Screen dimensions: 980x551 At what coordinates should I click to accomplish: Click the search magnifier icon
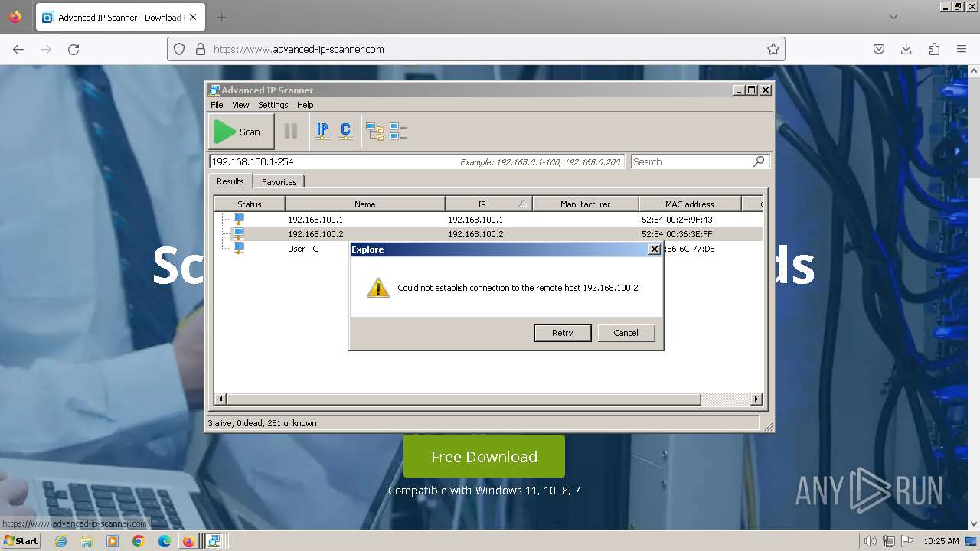click(x=759, y=161)
